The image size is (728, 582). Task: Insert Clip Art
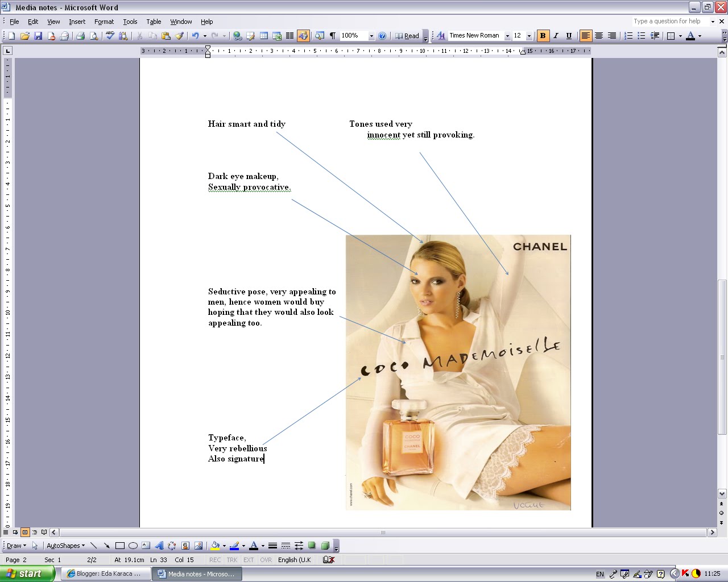click(185, 546)
